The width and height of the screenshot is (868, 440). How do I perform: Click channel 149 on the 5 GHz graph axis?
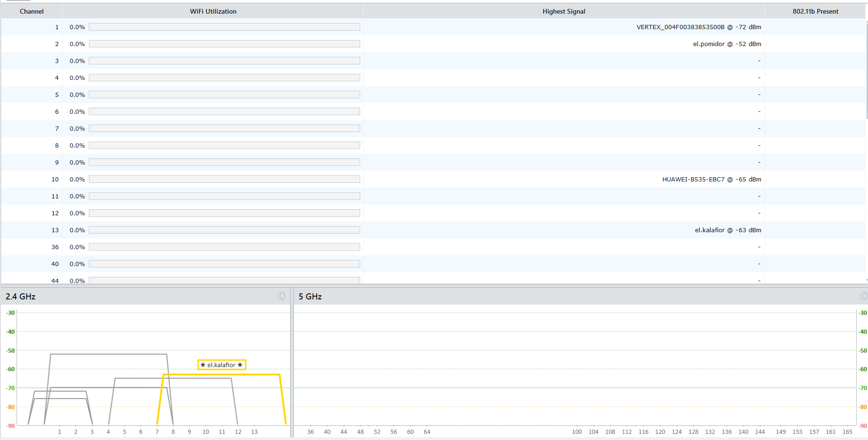[x=781, y=432]
